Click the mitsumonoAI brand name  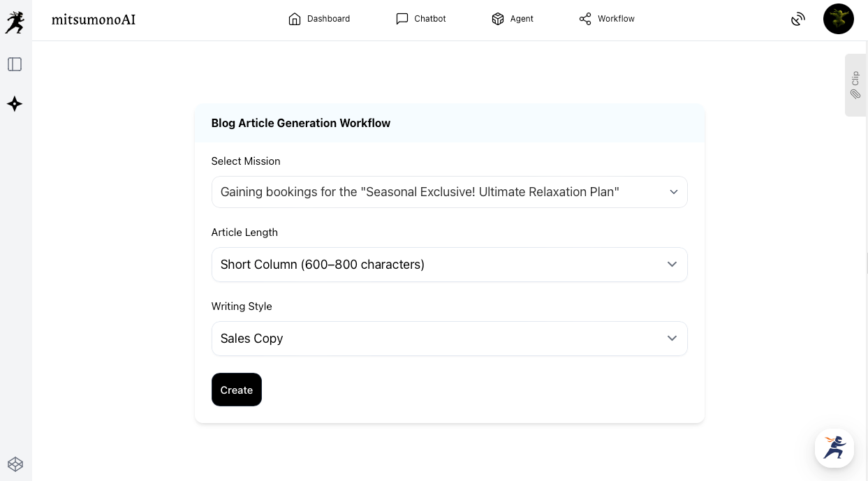click(94, 20)
